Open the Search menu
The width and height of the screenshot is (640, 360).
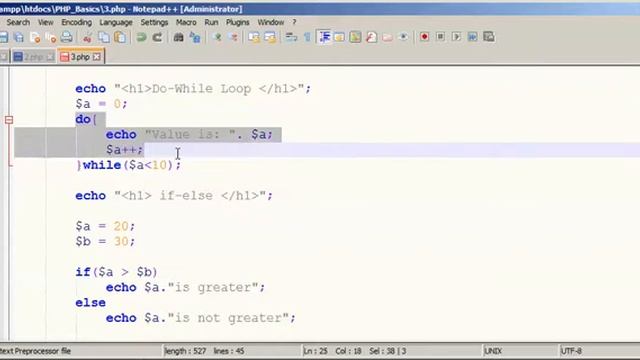(x=18, y=22)
